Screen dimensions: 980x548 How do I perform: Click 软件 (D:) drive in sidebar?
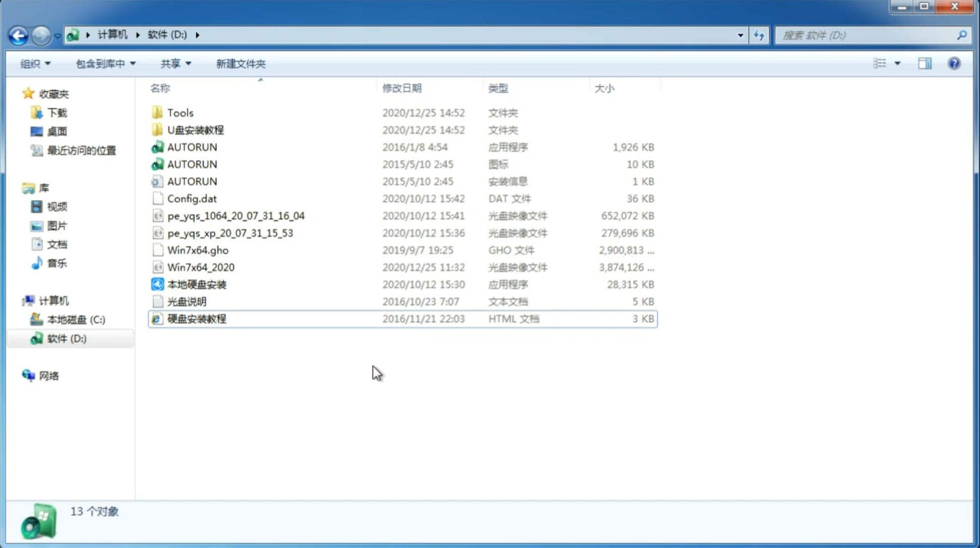tap(66, 338)
